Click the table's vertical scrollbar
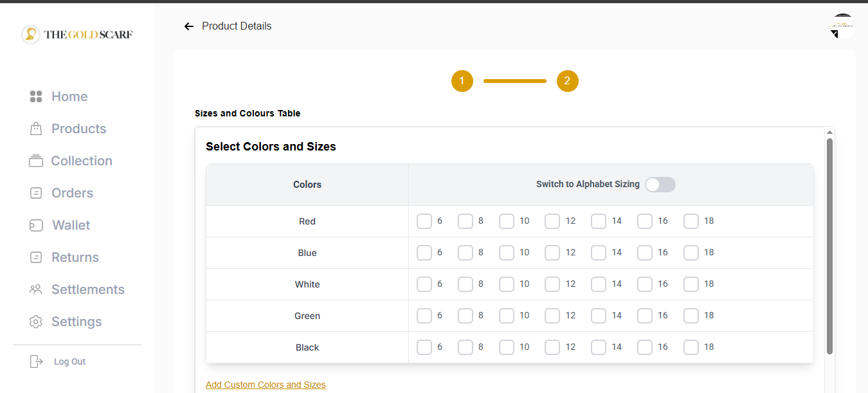The width and height of the screenshot is (868, 393). pyautogui.click(x=829, y=244)
